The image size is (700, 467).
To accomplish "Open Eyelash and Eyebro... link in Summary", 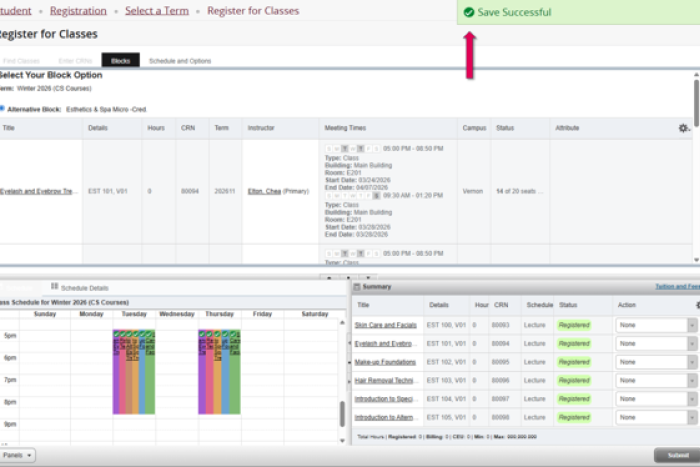I will click(x=385, y=344).
